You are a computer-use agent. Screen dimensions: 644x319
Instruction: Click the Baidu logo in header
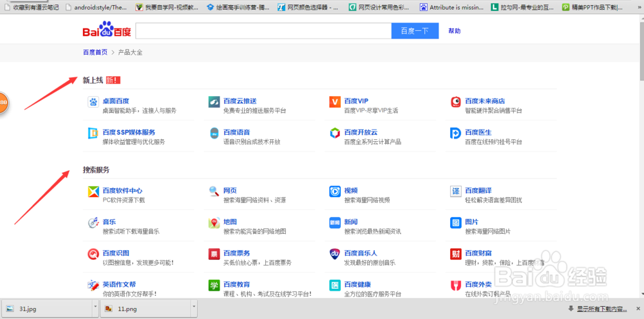click(x=107, y=30)
